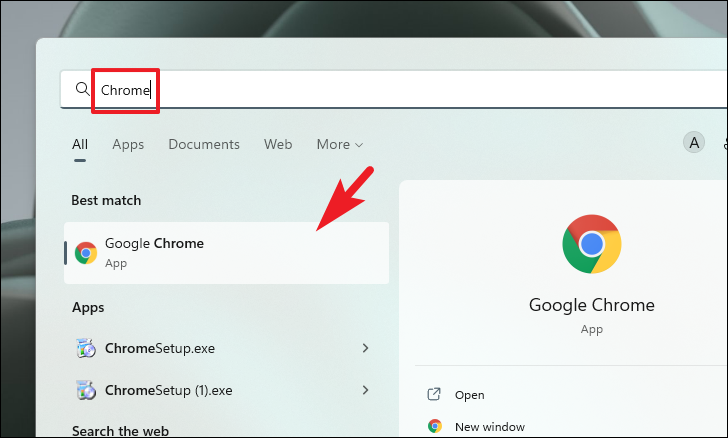Screen dimensions: 728x438
Task: Click the Apps section heading
Action: point(88,307)
